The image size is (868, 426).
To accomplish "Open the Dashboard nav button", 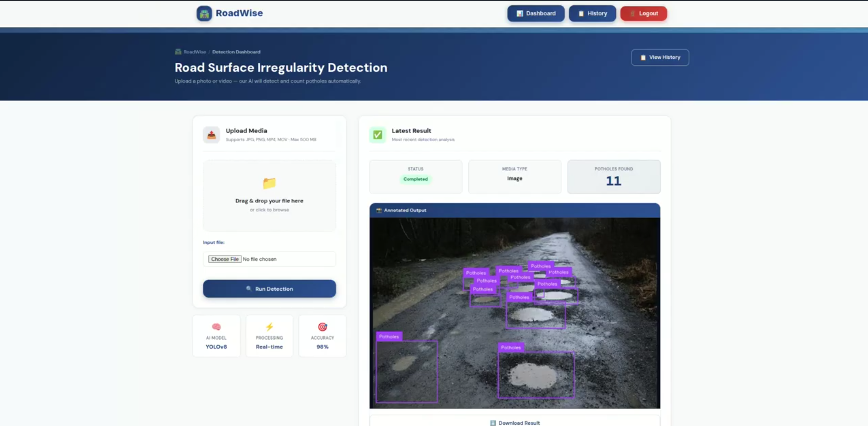I will coord(536,14).
